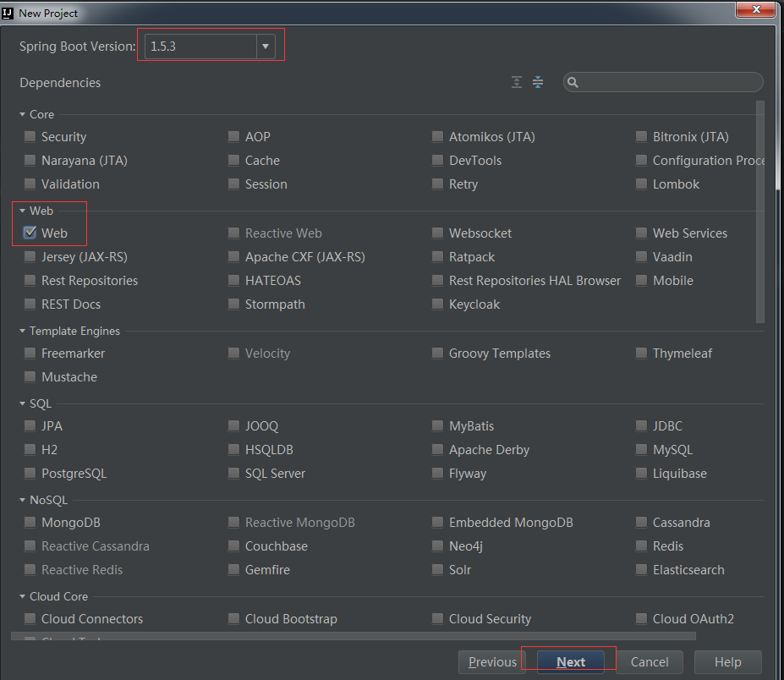Enable the Thymeleaf template engine
This screenshot has height=680, width=784.
[x=641, y=353]
